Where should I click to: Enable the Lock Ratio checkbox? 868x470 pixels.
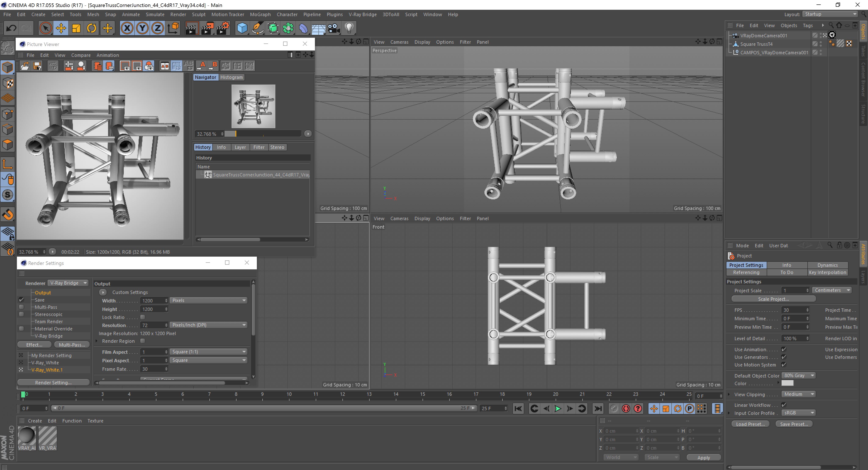[x=143, y=317]
